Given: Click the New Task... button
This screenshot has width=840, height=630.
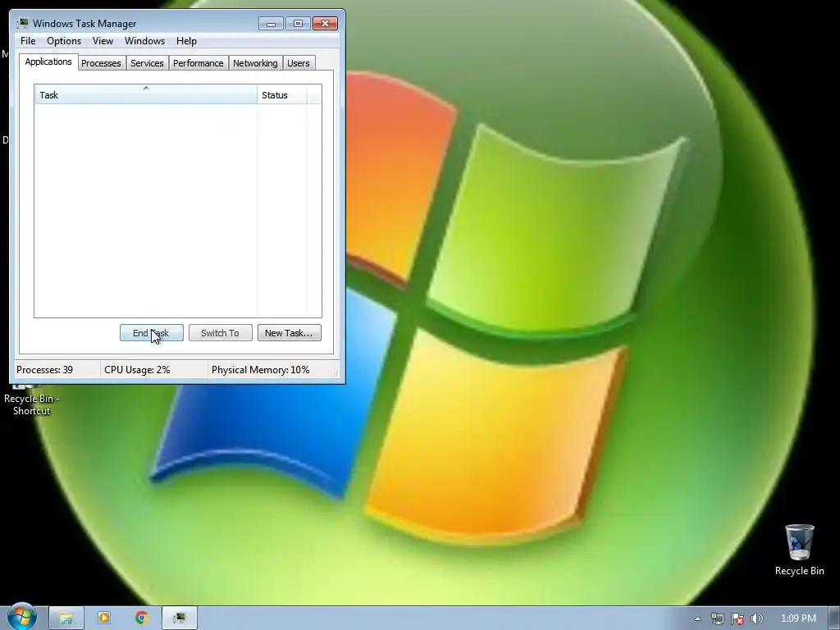Looking at the screenshot, I should pos(290,333).
